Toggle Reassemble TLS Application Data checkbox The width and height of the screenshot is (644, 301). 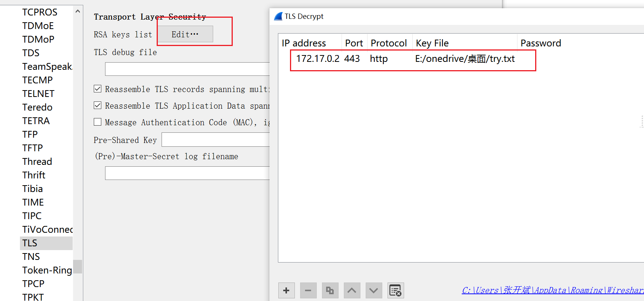(x=98, y=106)
